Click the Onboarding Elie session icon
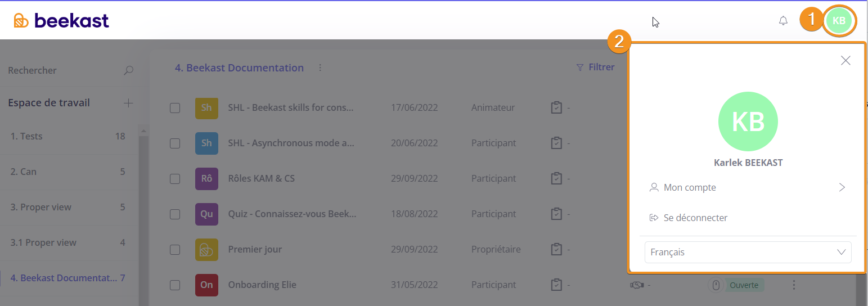868x306 pixels. click(x=206, y=285)
